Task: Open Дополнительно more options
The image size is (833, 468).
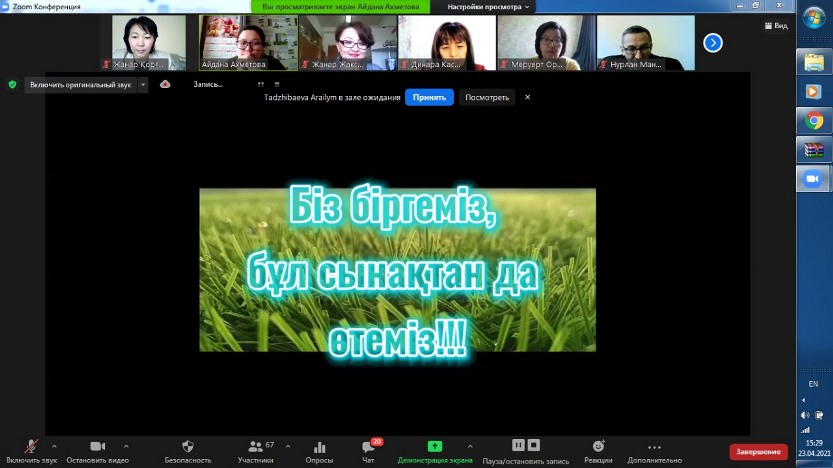Action: (x=654, y=452)
